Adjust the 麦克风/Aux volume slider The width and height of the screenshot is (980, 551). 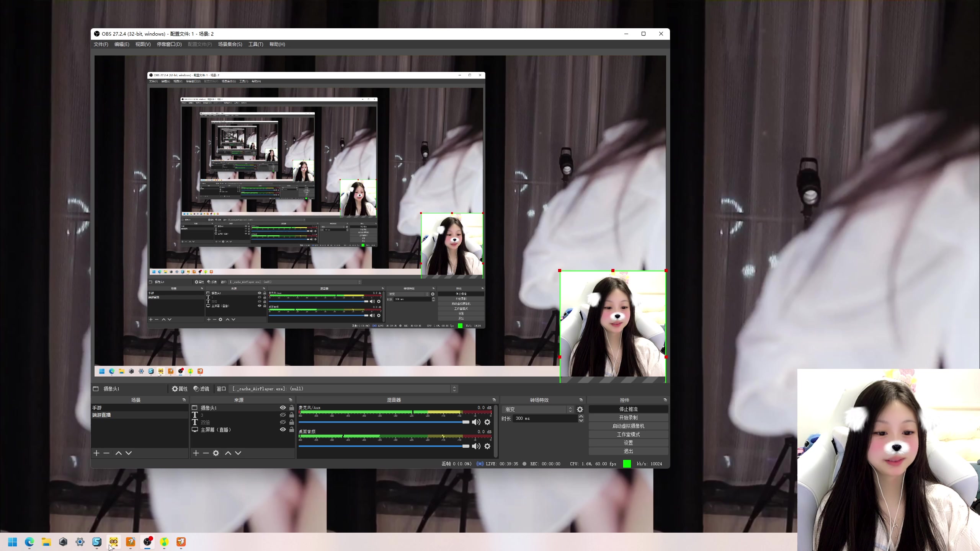click(x=384, y=422)
